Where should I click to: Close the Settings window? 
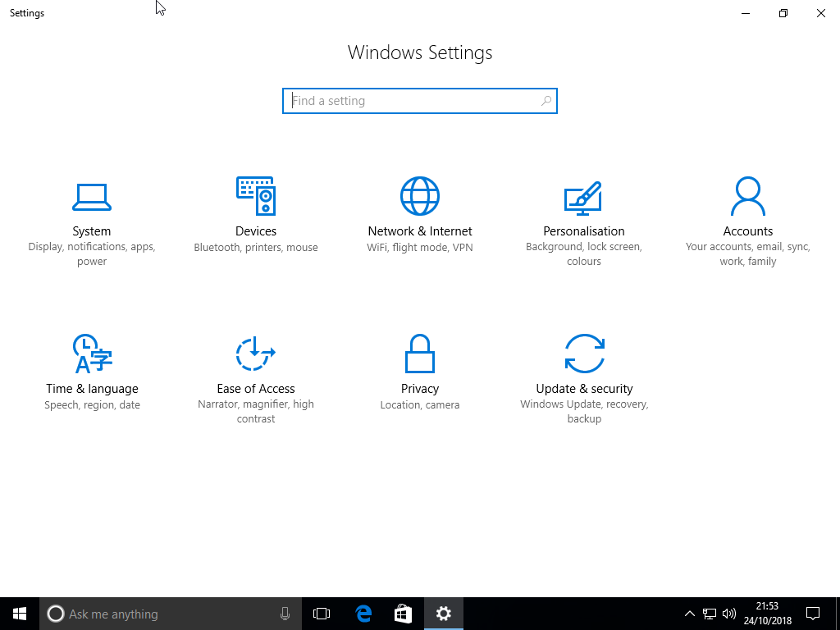[820, 13]
